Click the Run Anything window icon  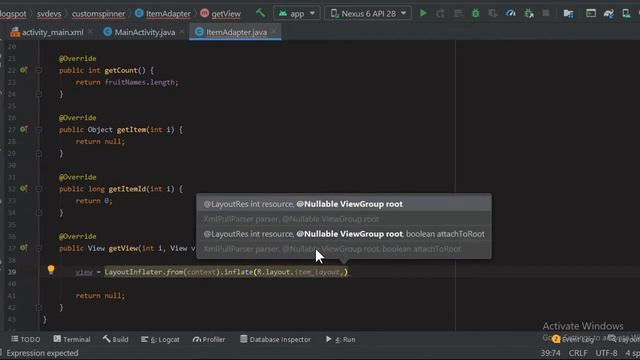[591, 13]
